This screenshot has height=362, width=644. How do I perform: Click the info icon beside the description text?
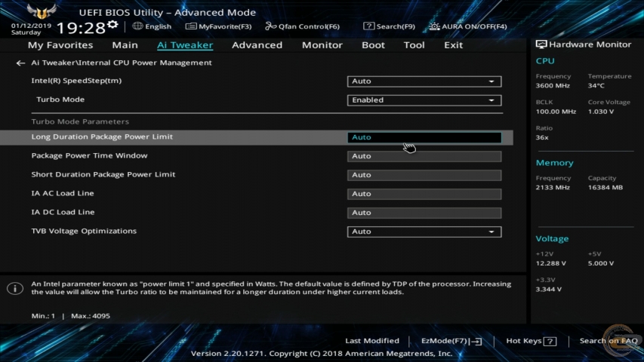point(15,289)
